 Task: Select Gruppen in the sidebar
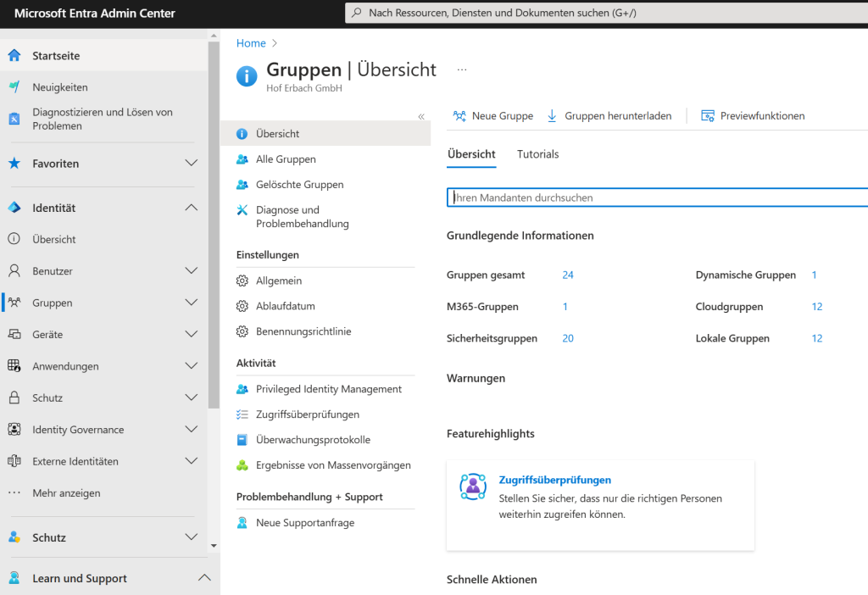pyautogui.click(x=51, y=303)
